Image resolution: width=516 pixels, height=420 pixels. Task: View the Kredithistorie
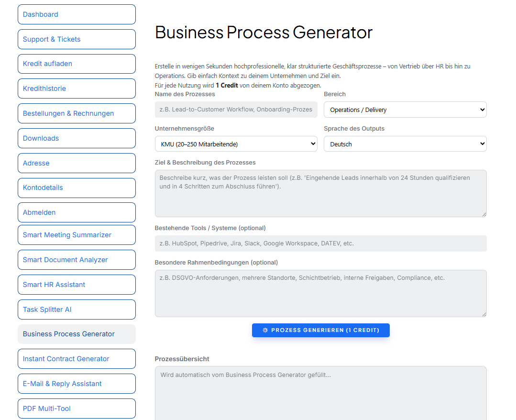coord(77,88)
